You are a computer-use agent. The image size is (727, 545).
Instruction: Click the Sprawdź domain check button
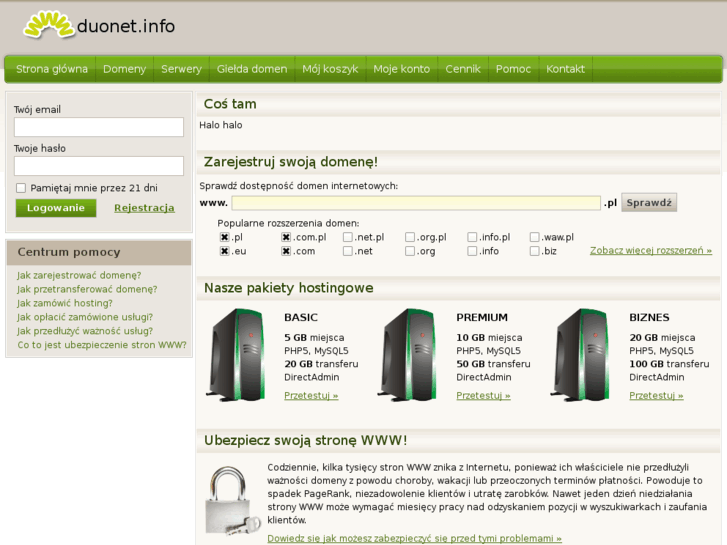pos(649,203)
